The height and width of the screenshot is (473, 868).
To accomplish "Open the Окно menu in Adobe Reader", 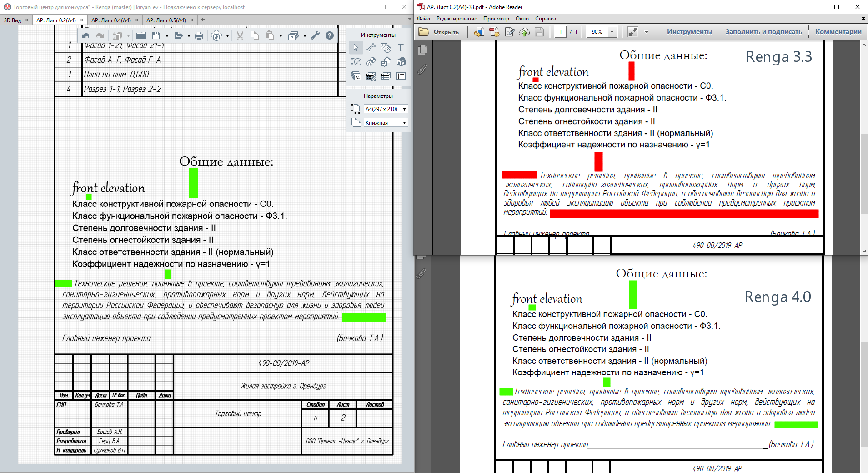I will (x=522, y=19).
